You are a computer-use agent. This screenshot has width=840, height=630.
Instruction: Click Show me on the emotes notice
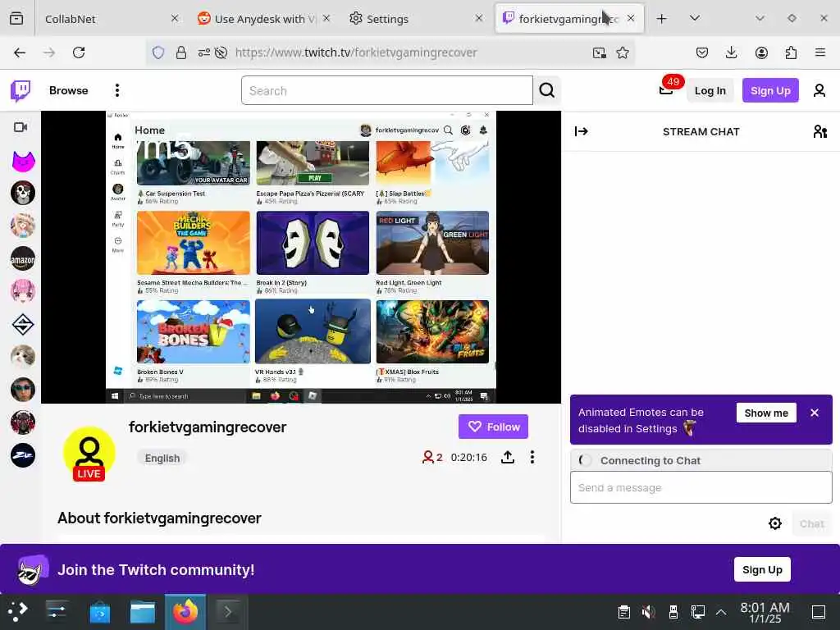766,413
